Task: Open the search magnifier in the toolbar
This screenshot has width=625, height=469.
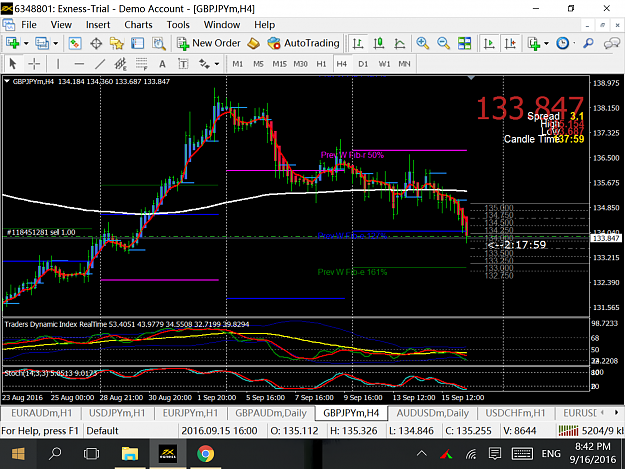Action: pos(588,43)
